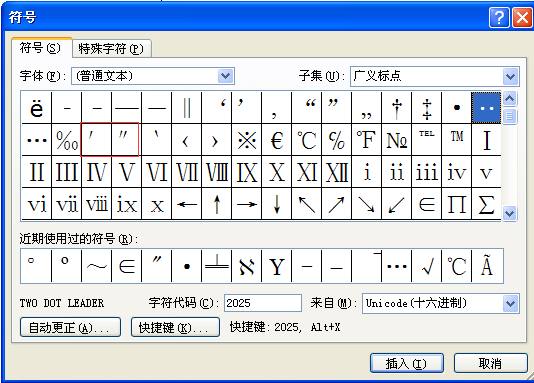This screenshot has width=534, height=383.
Task: Select the reference mark ※ symbol
Action: click(x=247, y=140)
